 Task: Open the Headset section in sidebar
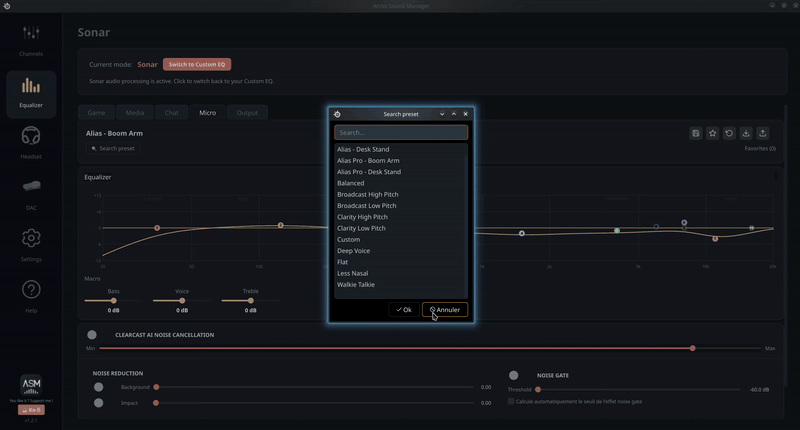click(x=31, y=143)
